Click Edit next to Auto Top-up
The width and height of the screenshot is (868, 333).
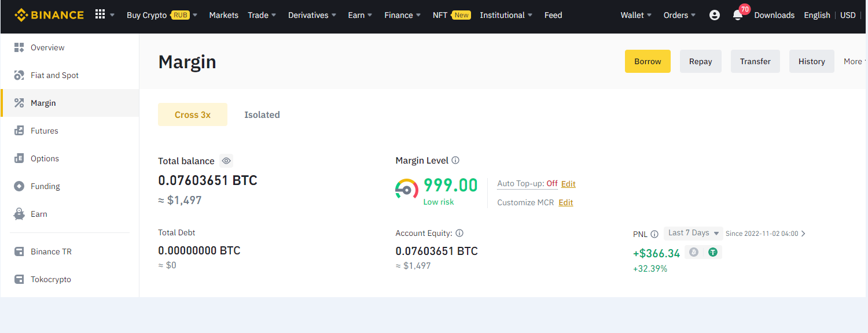[x=568, y=184]
